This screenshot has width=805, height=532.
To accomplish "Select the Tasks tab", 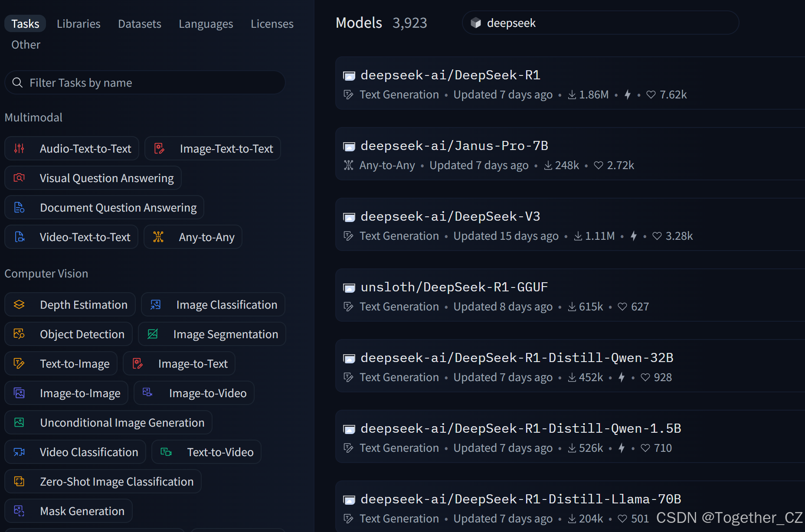I will point(25,24).
